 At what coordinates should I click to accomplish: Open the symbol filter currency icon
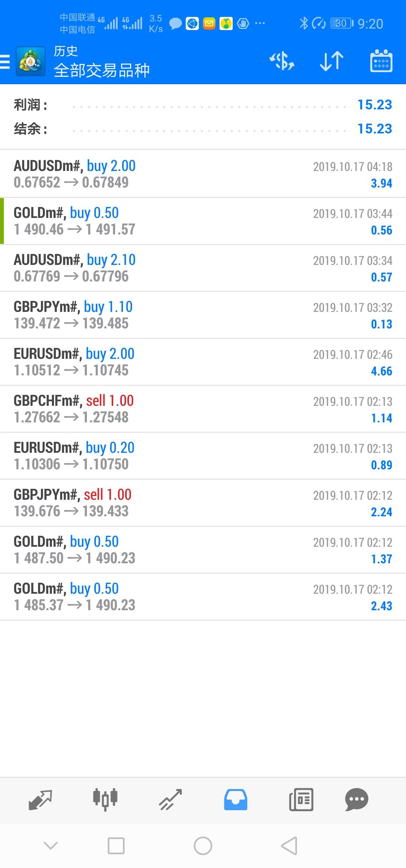click(x=282, y=61)
